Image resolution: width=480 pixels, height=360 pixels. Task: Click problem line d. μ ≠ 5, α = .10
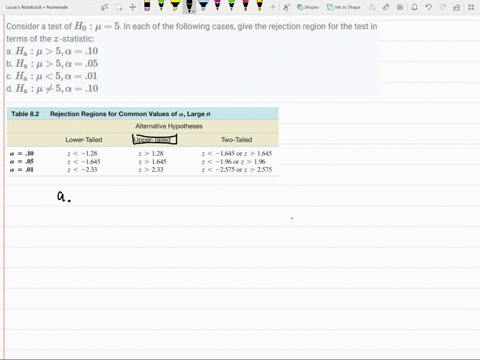coord(52,89)
